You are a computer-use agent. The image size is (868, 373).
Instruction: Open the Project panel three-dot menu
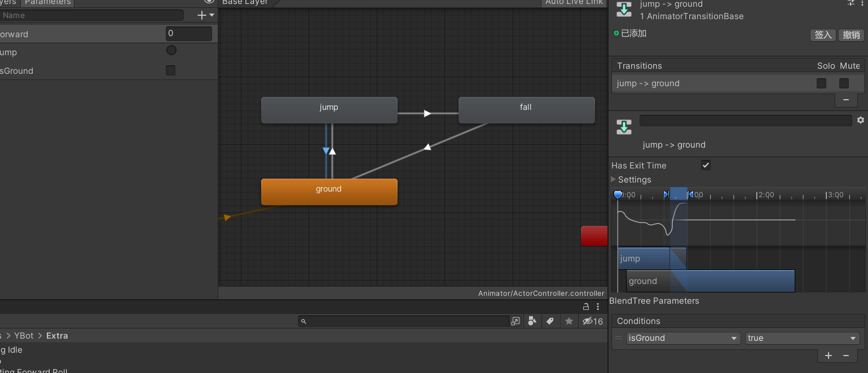pos(598,307)
